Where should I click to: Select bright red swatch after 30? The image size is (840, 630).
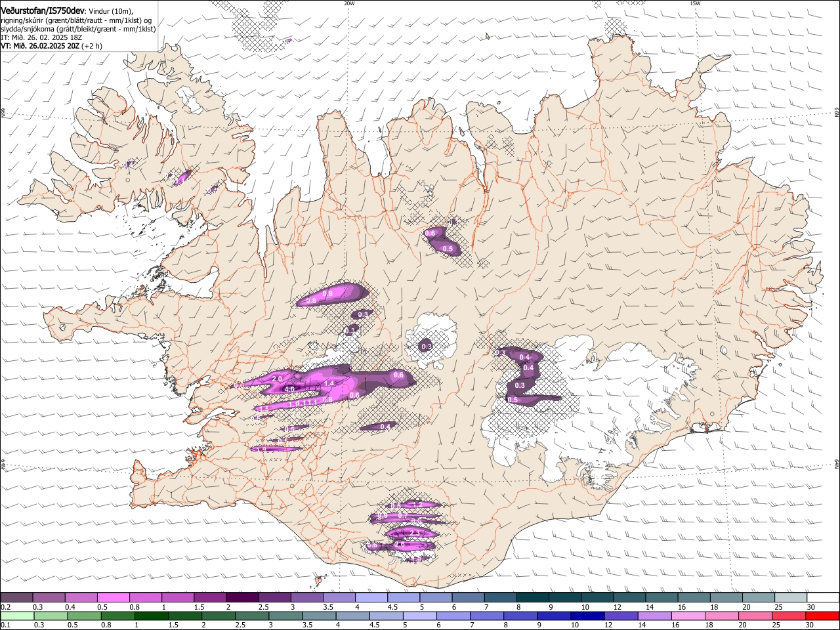[823, 616]
